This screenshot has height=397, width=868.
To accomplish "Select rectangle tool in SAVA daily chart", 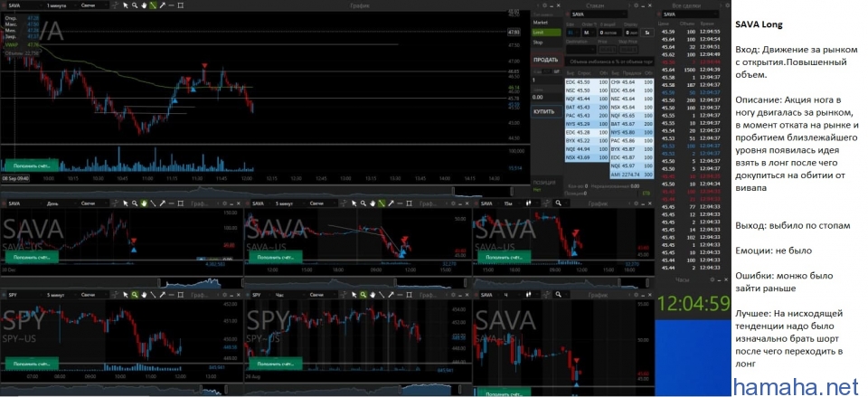I will click(x=181, y=203).
